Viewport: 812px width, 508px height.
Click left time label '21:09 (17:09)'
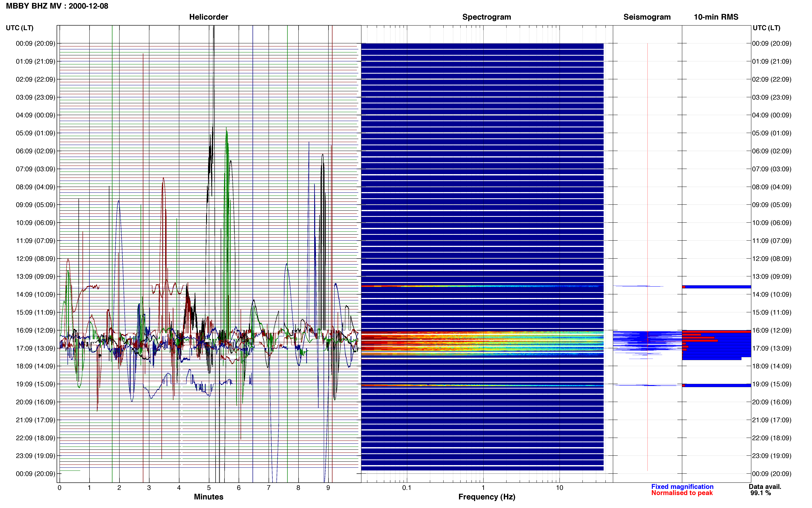(36, 420)
